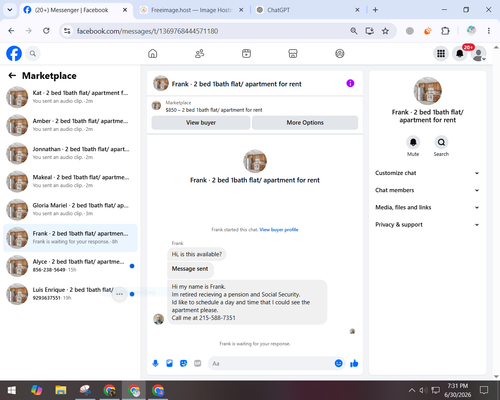The width and height of the screenshot is (500, 400).
Task: Open the Reels video icon
Action: pos(246,53)
